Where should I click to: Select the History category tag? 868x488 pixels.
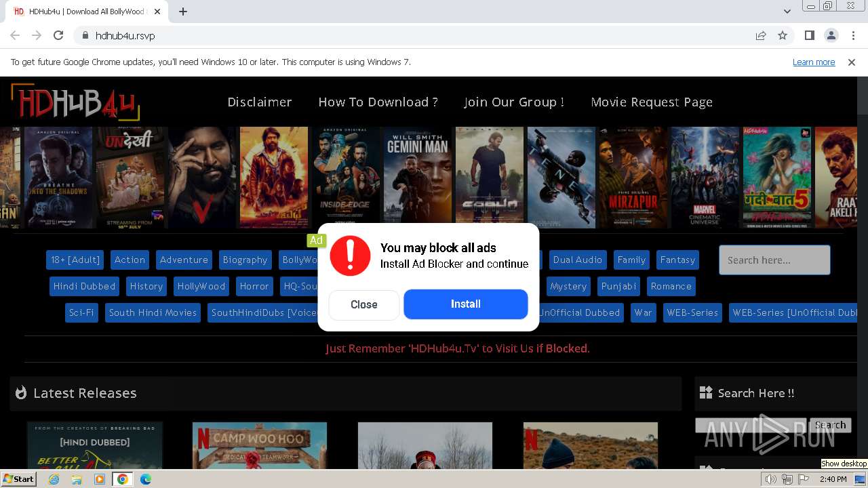pyautogui.click(x=146, y=286)
